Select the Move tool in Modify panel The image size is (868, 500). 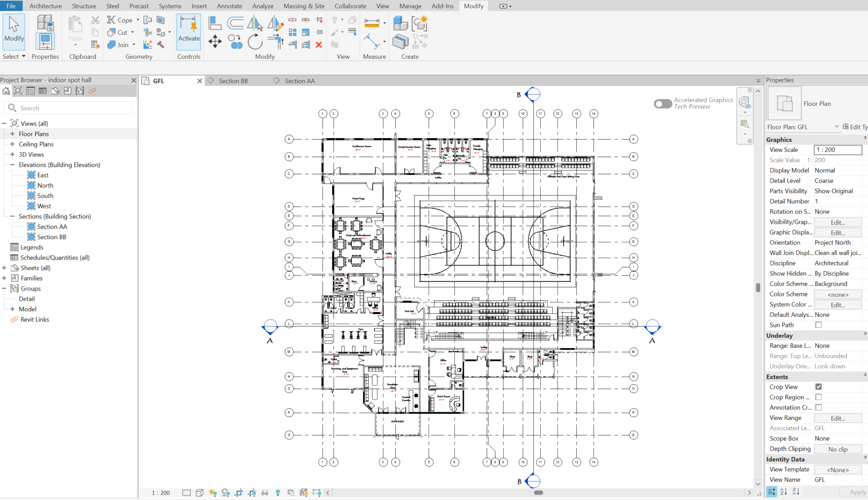click(215, 42)
